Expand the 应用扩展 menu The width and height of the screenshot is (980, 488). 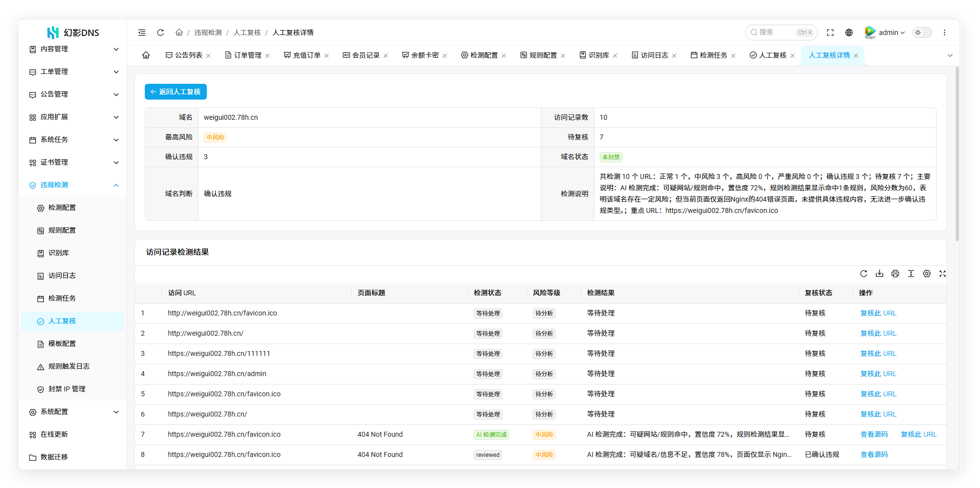coord(73,117)
